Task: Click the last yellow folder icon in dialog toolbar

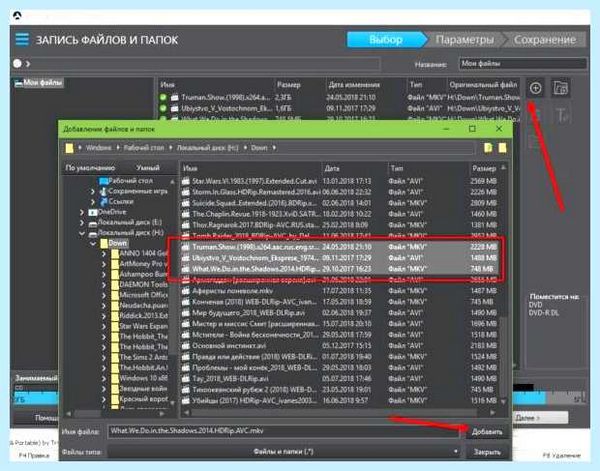Action: point(502,148)
